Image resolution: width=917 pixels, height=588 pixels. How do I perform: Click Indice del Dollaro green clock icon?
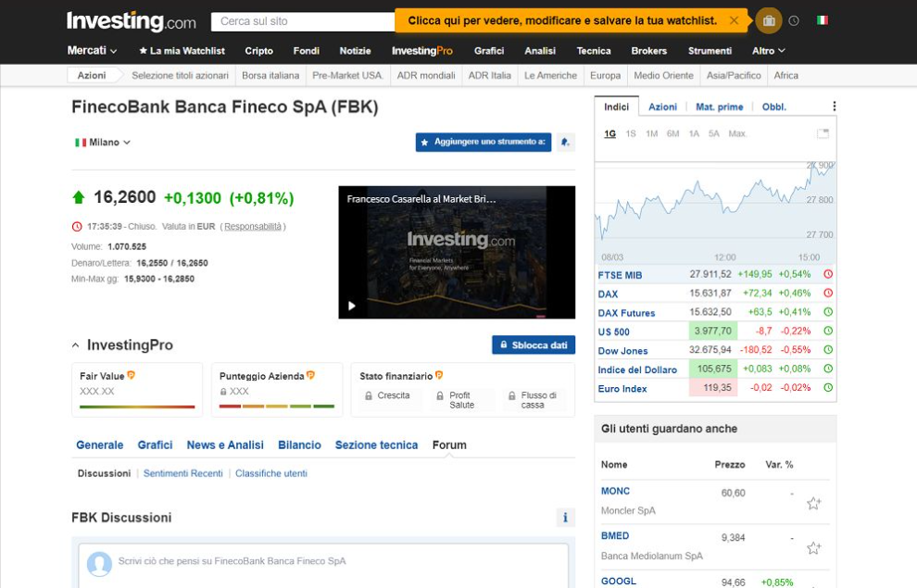click(x=828, y=369)
